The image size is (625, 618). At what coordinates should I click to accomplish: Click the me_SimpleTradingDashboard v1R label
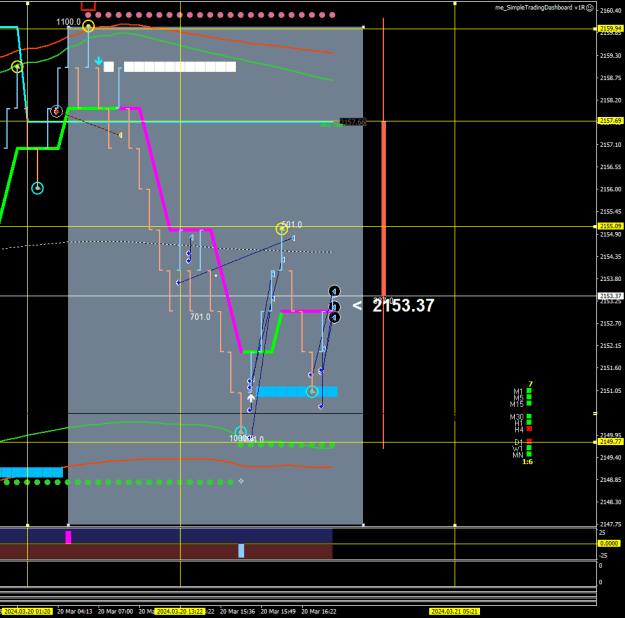(x=540, y=8)
